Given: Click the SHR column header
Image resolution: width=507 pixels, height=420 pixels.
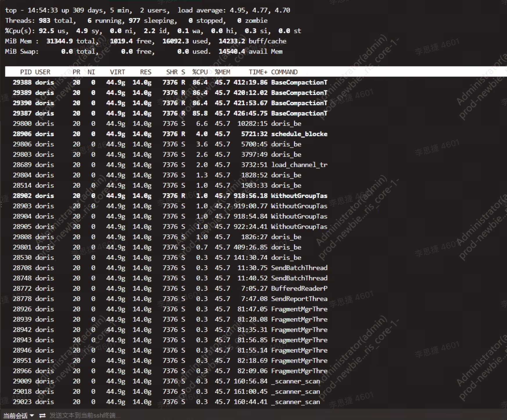Looking at the screenshot, I should pyautogui.click(x=172, y=72).
